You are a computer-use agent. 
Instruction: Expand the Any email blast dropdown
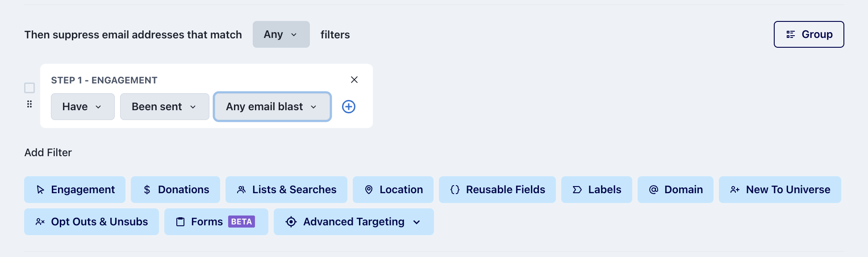(272, 107)
